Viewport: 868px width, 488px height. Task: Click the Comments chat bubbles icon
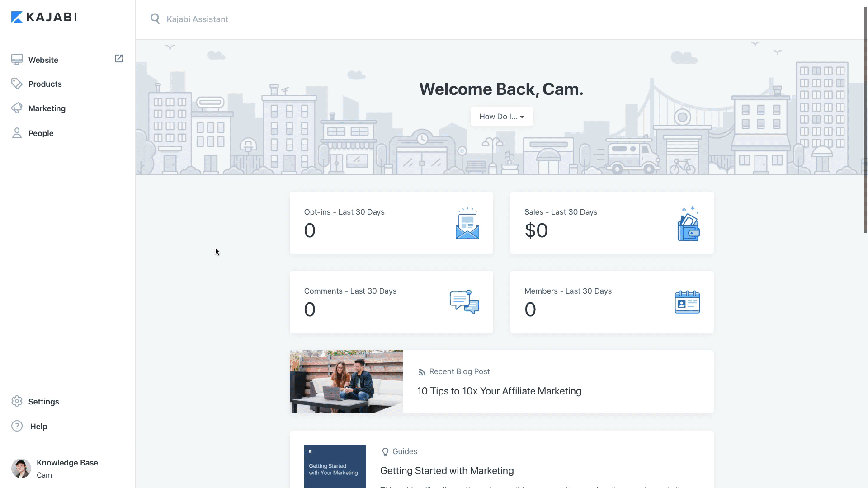point(464,302)
